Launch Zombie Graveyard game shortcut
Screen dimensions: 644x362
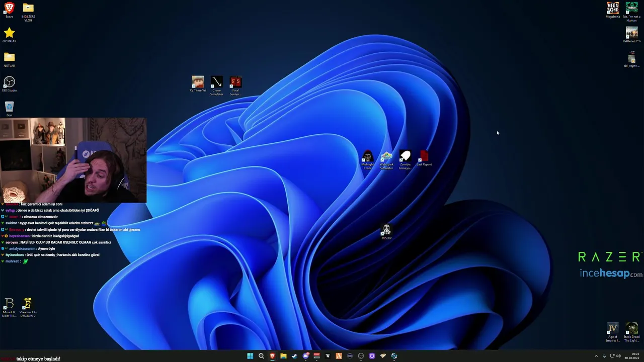[x=405, y=160]
